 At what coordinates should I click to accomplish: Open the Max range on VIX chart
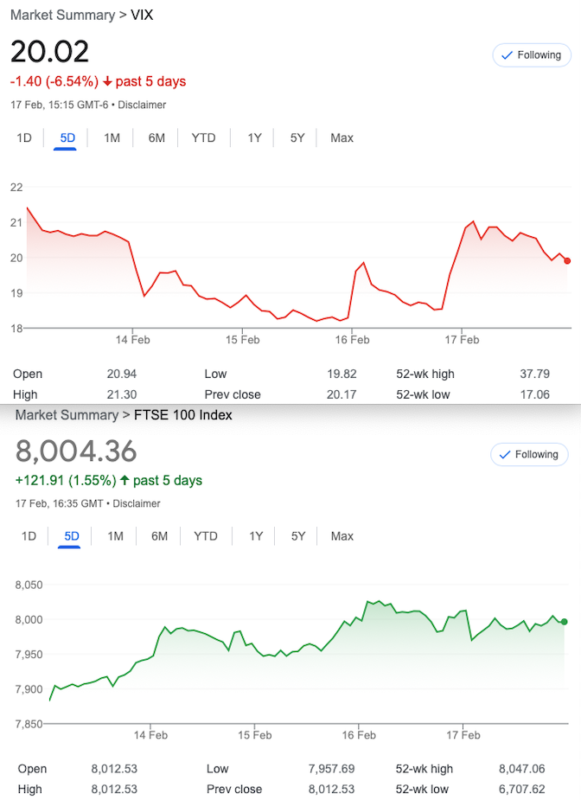point(342,138)
